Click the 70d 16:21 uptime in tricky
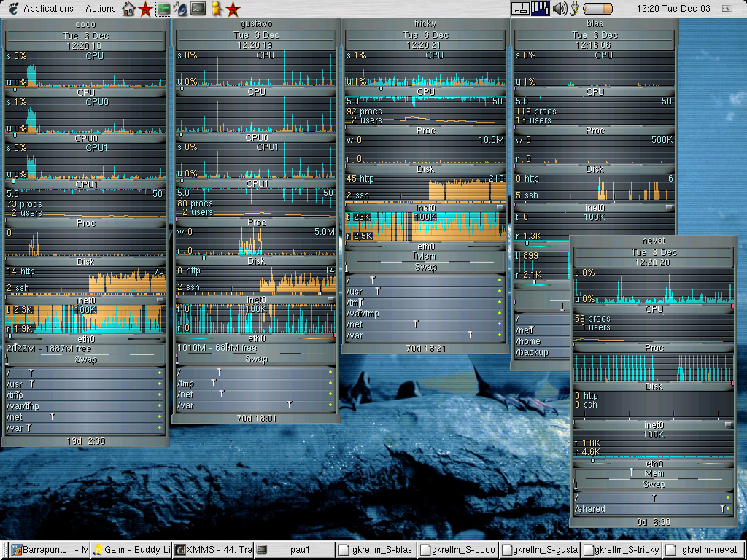This screenshot has width=747, height=560. (x=425, y=349)
